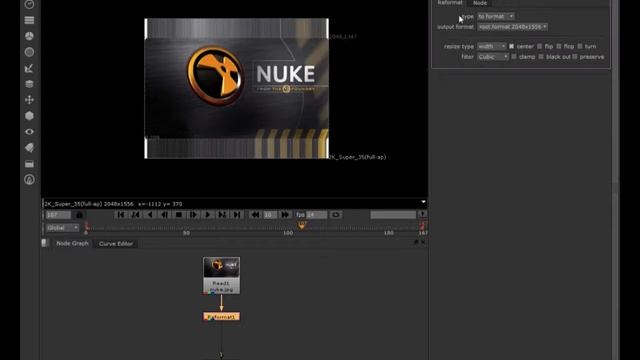Open the type 'to format' dropdown
The image size is (640, 360).
(x=496, y=16)
